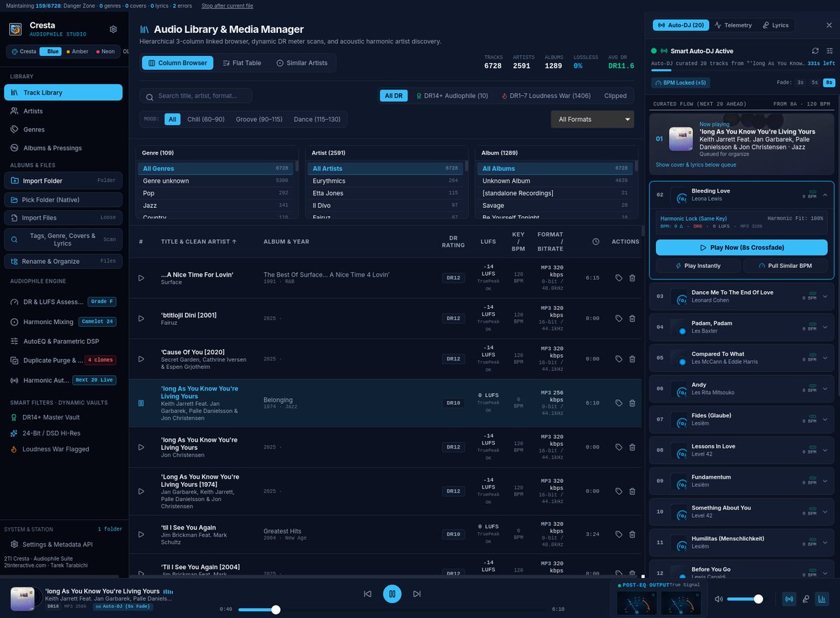Screen dimensions: 840x618
Task: Expand the Andy queue item
Action: click(x=825, y=388)
